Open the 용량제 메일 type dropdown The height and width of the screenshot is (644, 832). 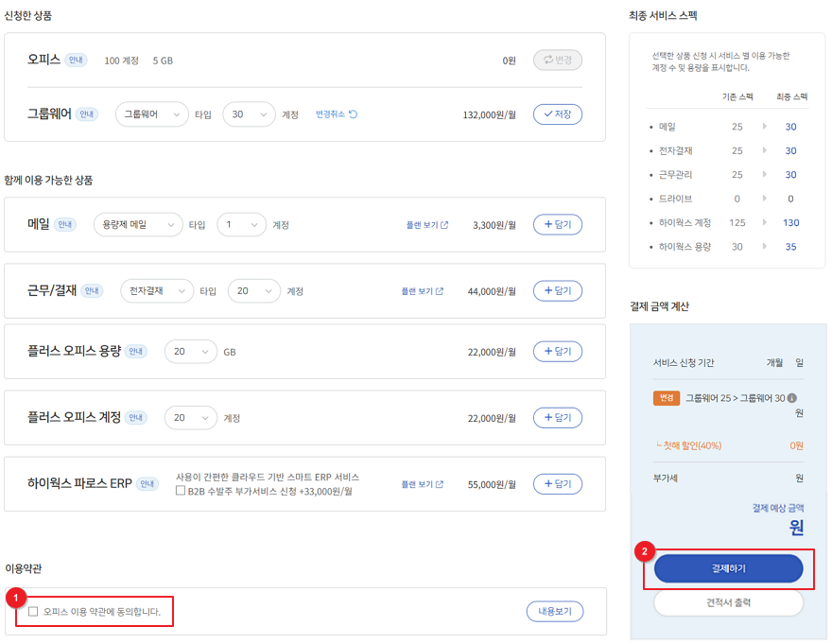[x=138, y=225]
